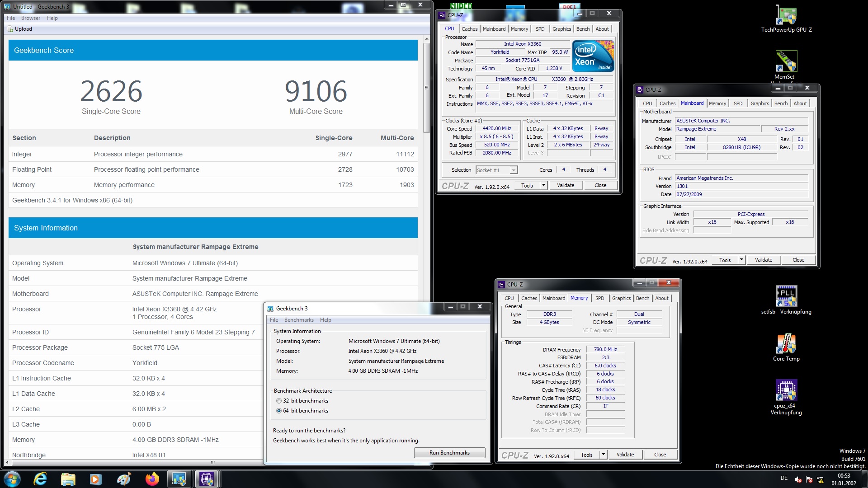
Task: Launch the setfsb desktop shortcut
Action: [786, 300]
